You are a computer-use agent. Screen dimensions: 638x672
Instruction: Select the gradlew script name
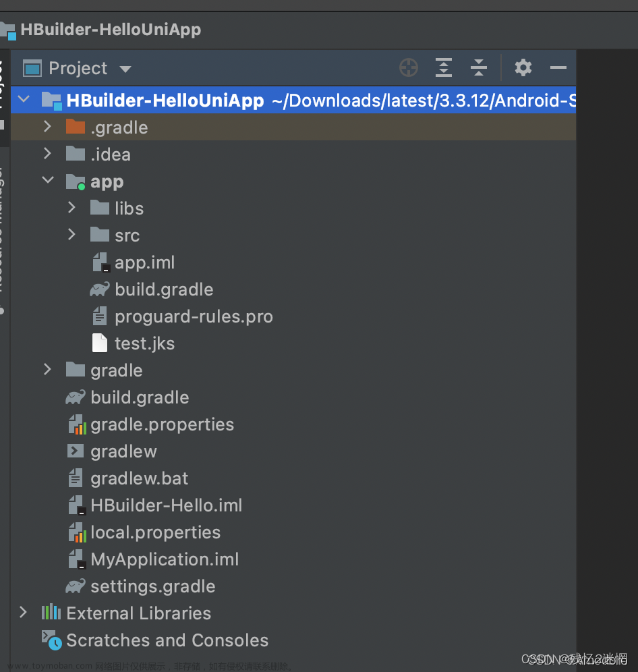point(124,452)
